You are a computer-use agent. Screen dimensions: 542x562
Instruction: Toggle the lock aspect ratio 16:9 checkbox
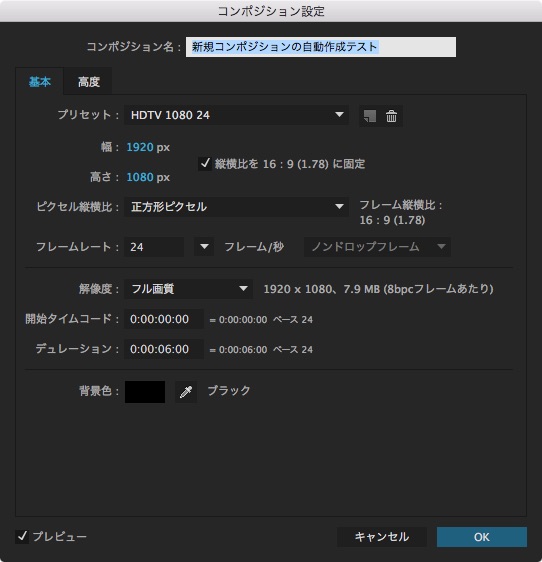[x=205, y=164]
